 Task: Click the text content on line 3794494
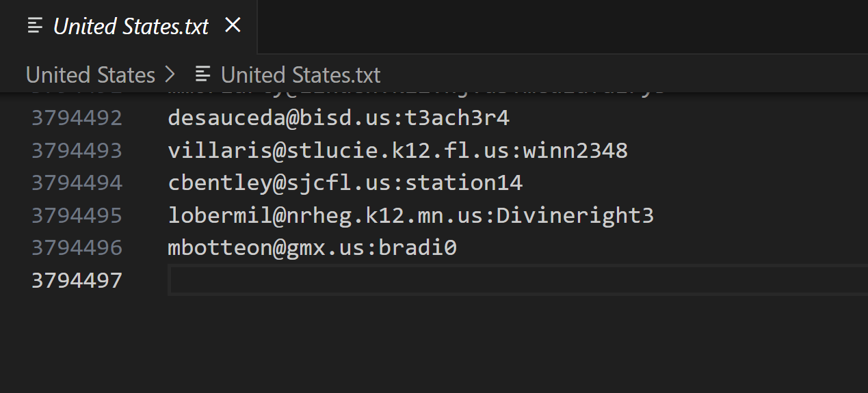click(345, 182)
